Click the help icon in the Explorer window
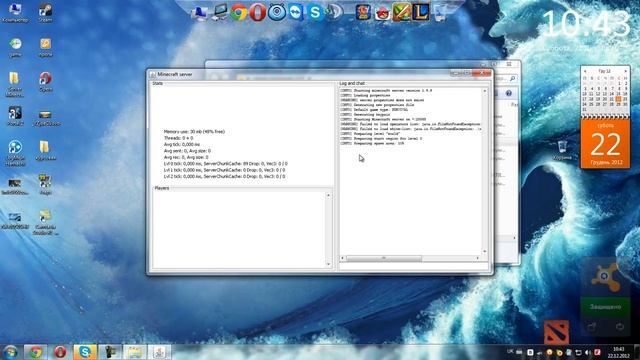Screen dimensions: 640x360 pos(509,93)
